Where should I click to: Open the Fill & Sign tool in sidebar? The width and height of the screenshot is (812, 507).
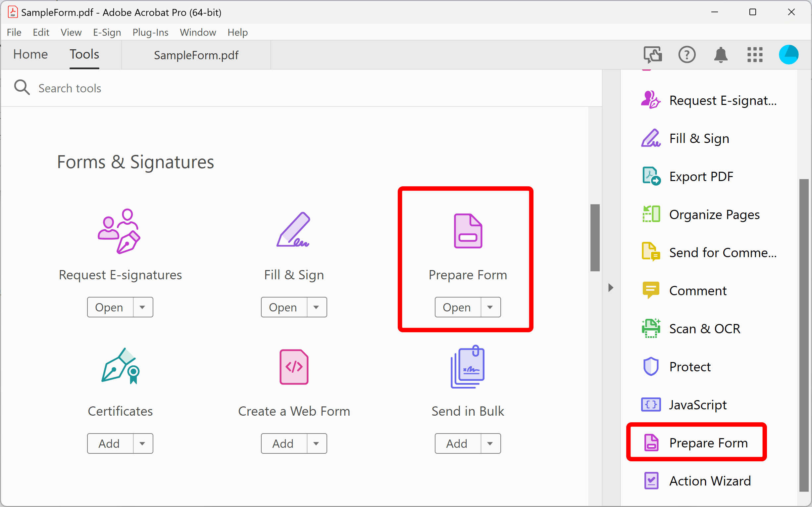699,138
